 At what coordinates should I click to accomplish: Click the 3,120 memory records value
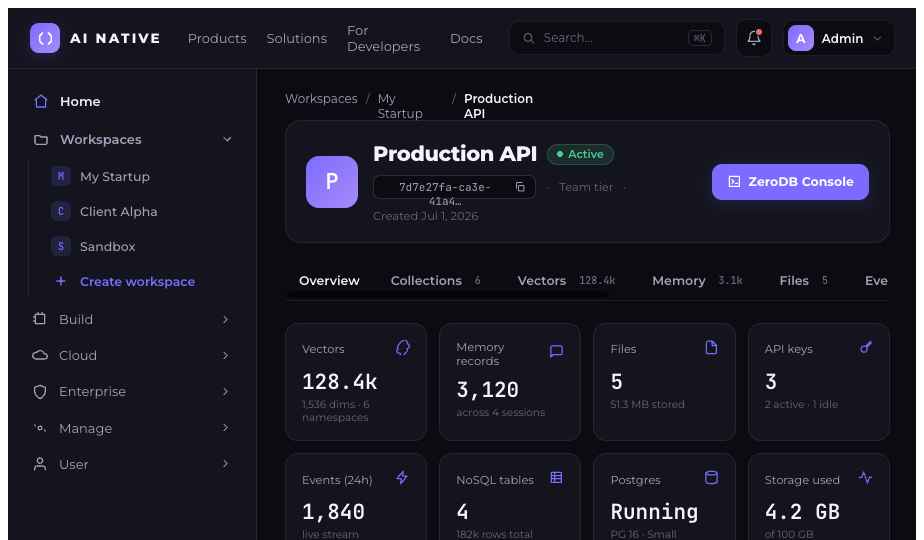click(487, 390)
